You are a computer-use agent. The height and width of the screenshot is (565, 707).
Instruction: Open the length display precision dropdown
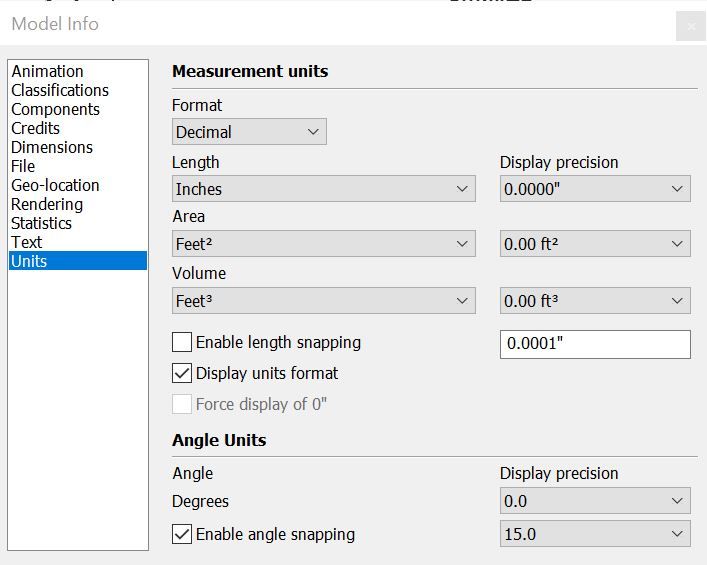coord(595,189)
